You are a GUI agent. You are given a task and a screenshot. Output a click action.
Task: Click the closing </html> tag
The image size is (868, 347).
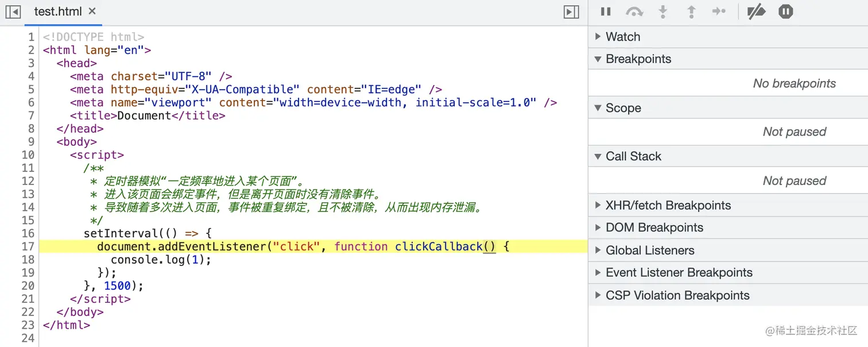[x=67, y=325]
